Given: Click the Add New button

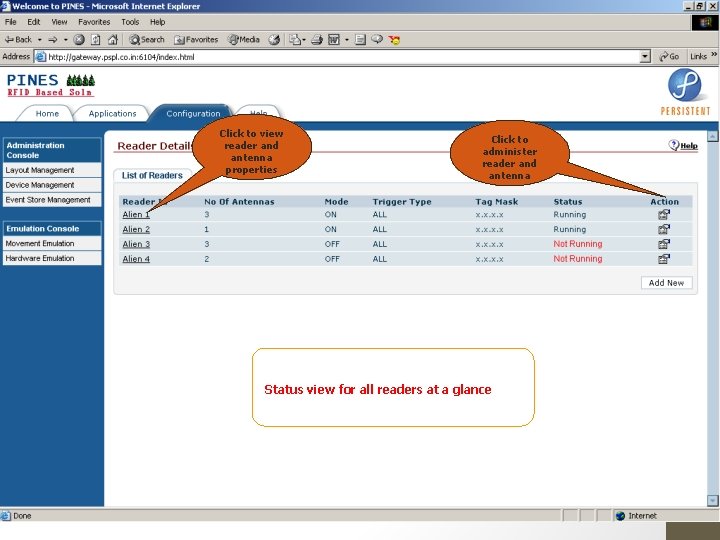Looking at the screenshot, I should [x=666, y=283].
